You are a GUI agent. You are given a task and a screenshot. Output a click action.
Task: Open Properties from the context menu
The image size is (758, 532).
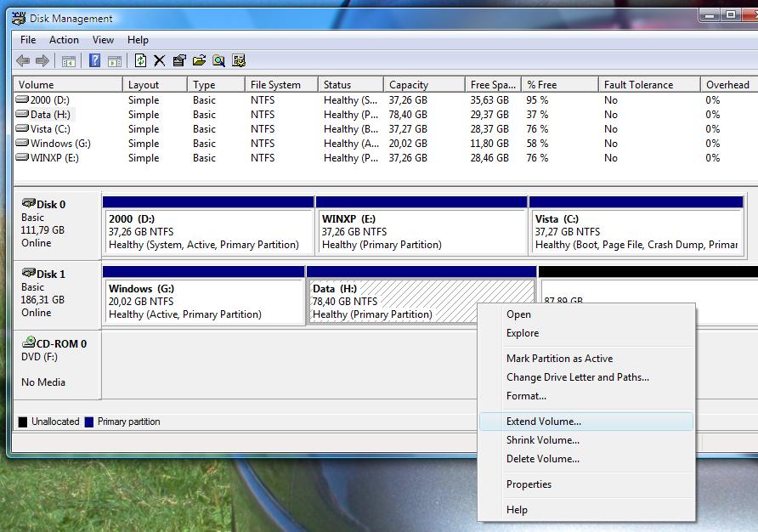pyautogui.click(x=586, y=484)
